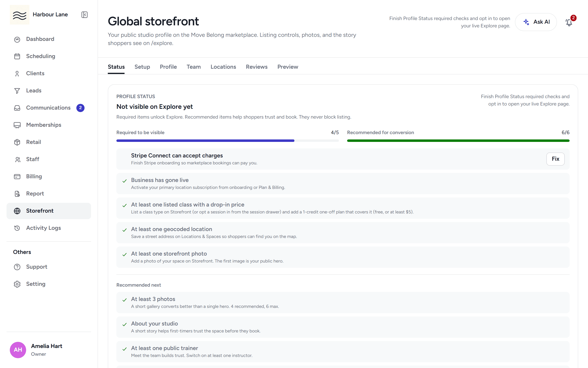This screenshot has width=588, height=368.
Task: Select the Status tab
Action: pos(116,67)
